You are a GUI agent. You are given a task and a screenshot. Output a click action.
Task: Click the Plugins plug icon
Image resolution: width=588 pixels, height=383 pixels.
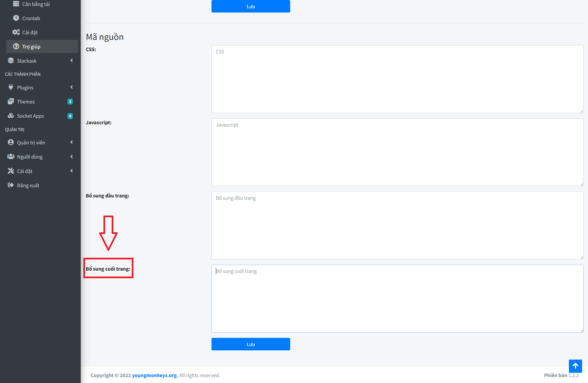pos(11,87)
